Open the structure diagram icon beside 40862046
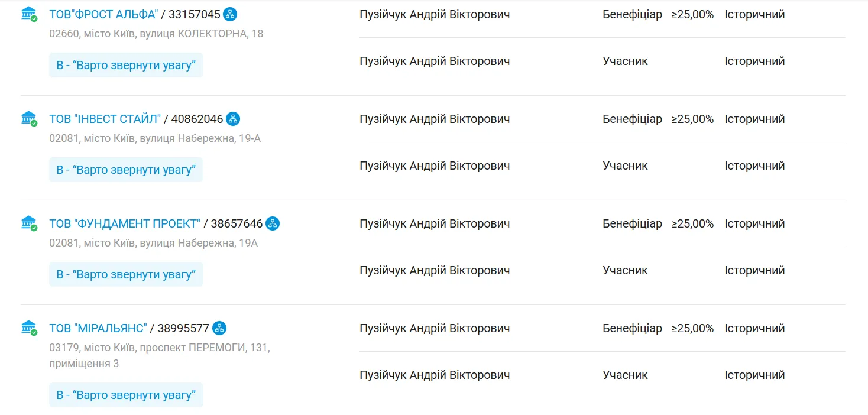 tap(233, 119)
